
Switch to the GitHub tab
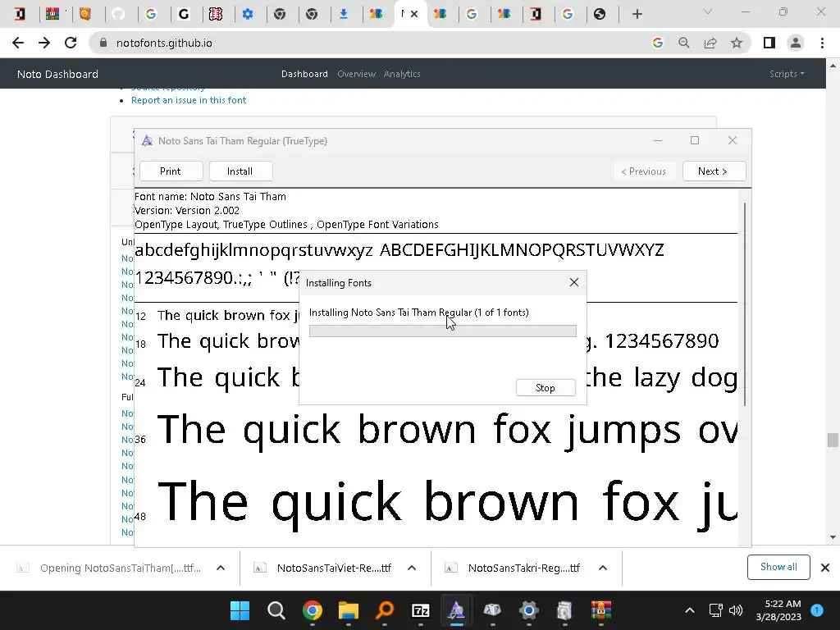[118, 14]
